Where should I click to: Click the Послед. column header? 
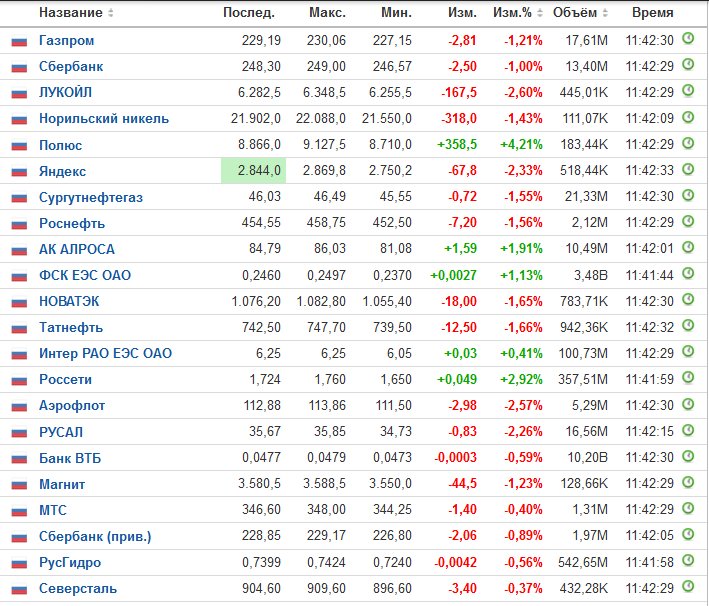(x=249, y=13)
